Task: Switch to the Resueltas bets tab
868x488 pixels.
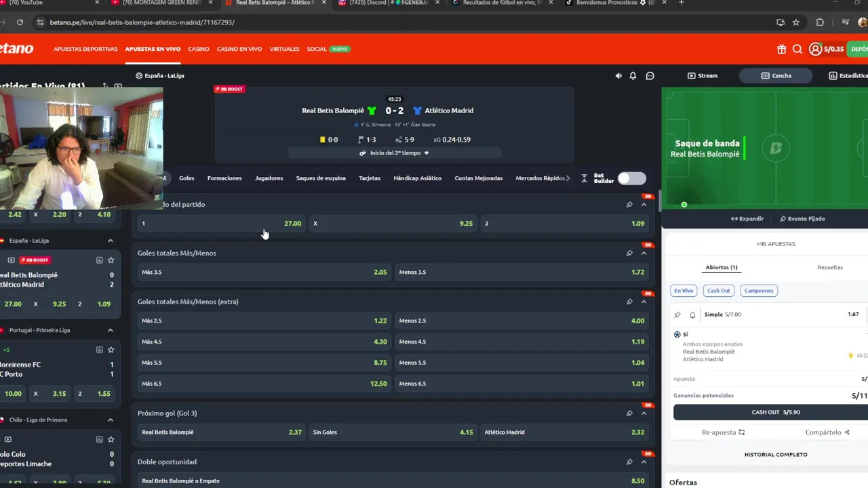Action: tap(830, 267)
